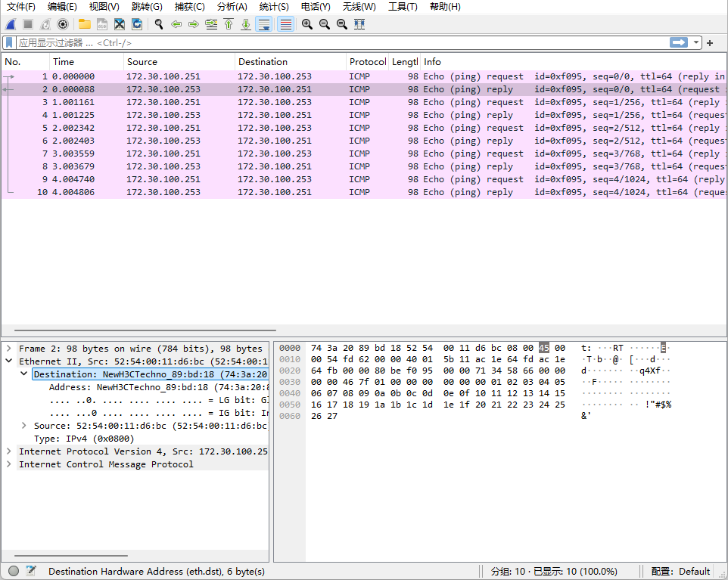Open the 统计(S) menu
Viewport: 728px width, 580px height.
point(274,7)
